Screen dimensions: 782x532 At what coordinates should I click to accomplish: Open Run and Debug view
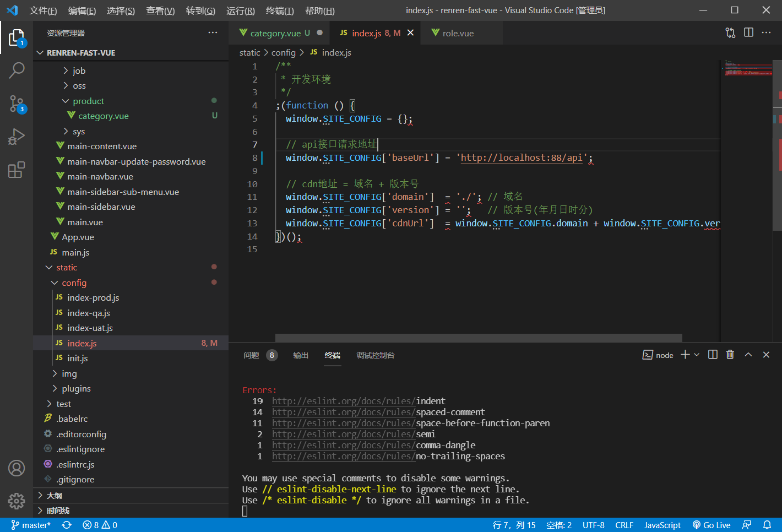(17, 137)
